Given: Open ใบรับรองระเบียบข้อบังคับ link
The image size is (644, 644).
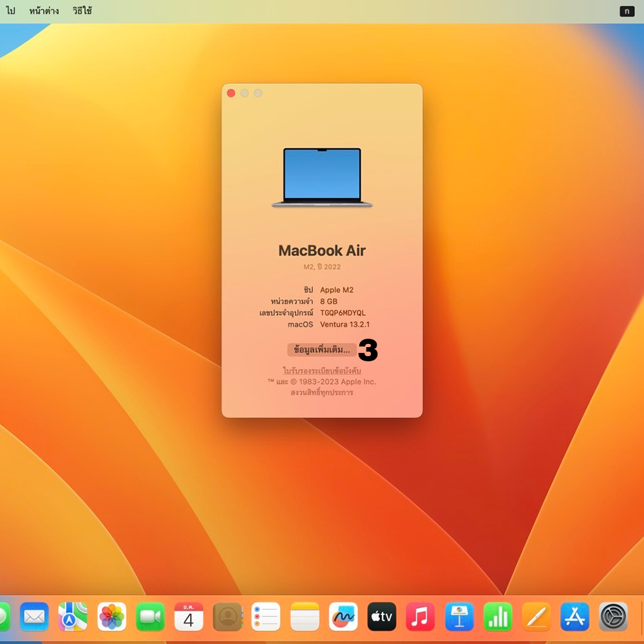Looking at the screenshot, I should point(322,370).
